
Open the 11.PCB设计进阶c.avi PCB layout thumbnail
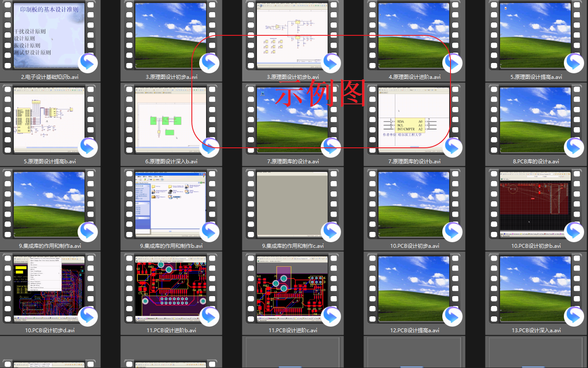(x=292, y=289)
